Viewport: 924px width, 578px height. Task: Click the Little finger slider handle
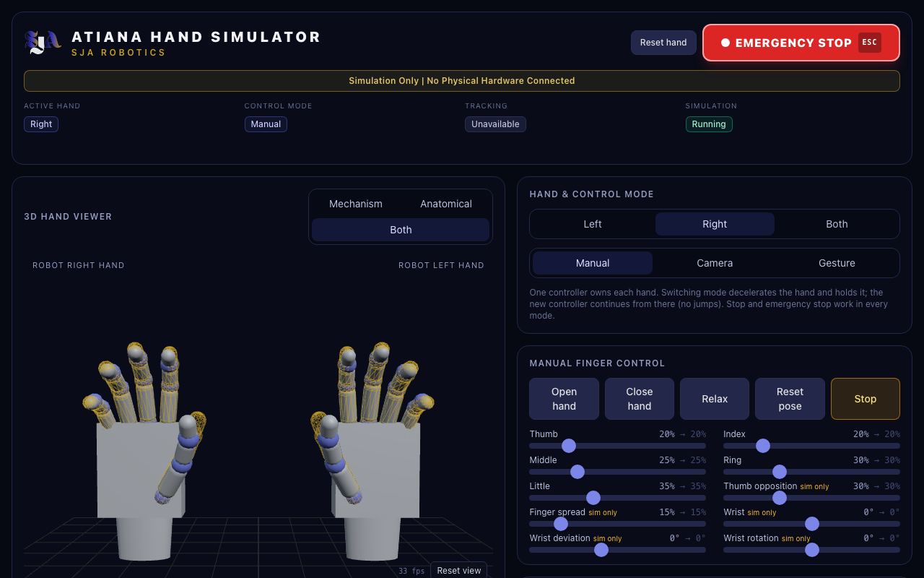(593, 498)
